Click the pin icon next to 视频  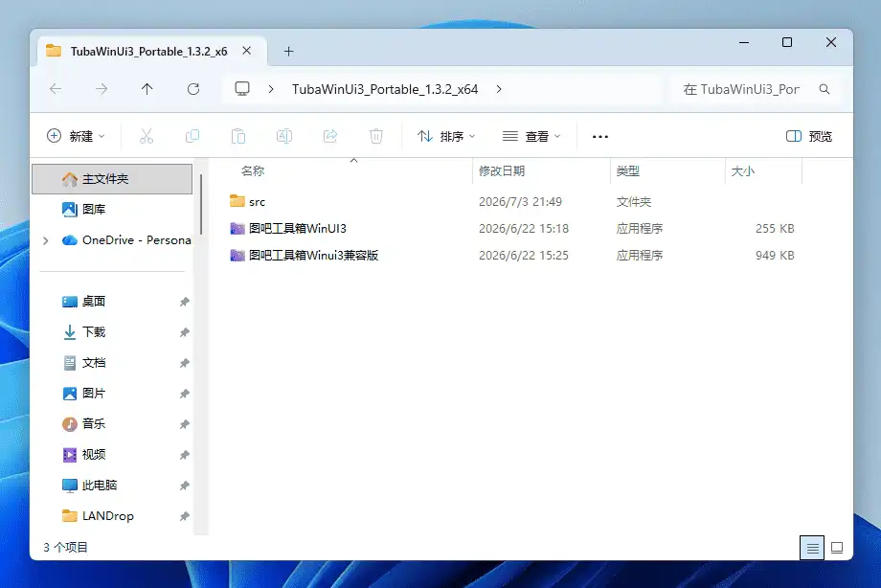(x=184, y=455)
